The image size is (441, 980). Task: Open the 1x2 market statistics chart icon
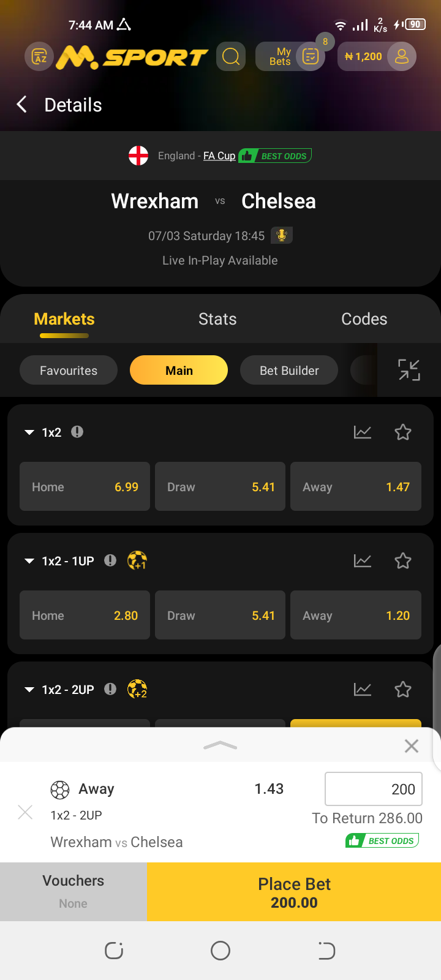coord(363,432)
